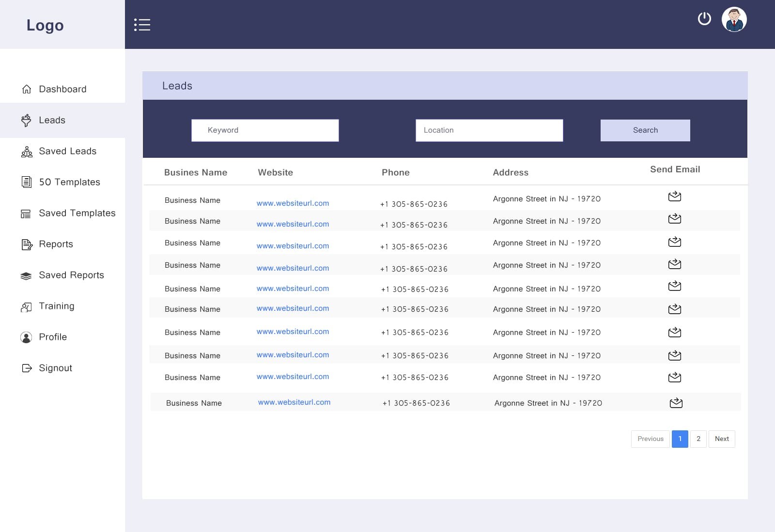This screenshot has height=532, width=775.
Task: Open the user avatar in top bar
Action: (x=734, y=20)
